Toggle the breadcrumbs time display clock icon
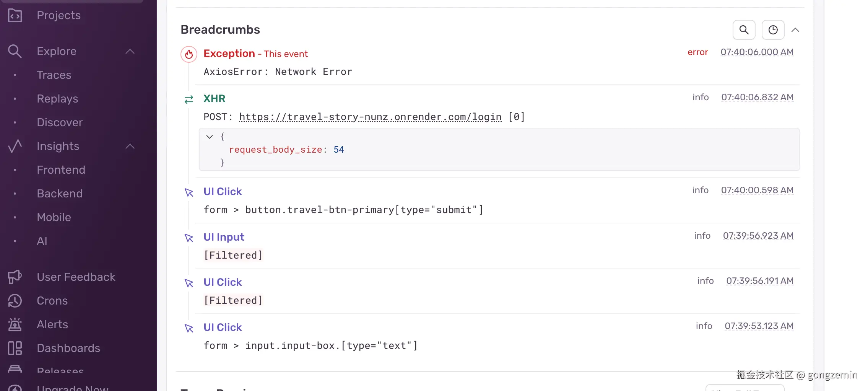 [773, 30]
